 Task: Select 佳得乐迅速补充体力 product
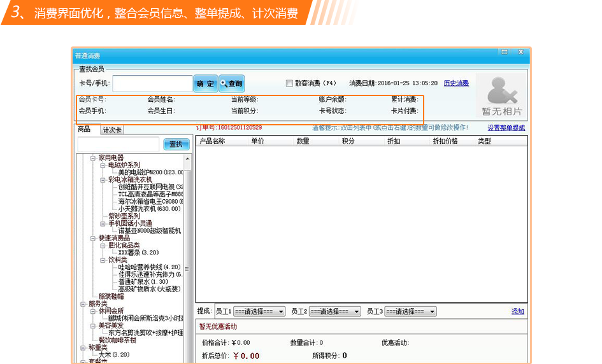150,274
